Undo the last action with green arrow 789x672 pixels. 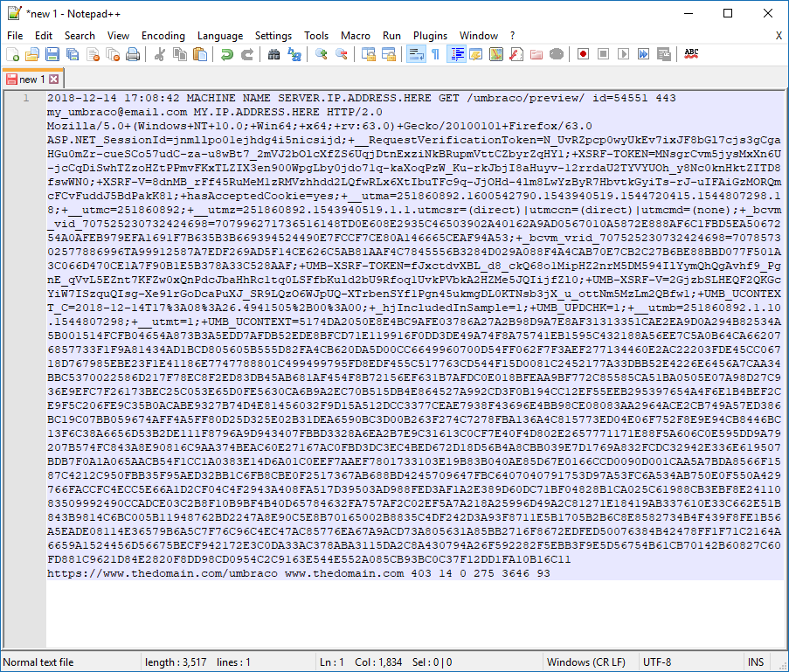[227, 54]
